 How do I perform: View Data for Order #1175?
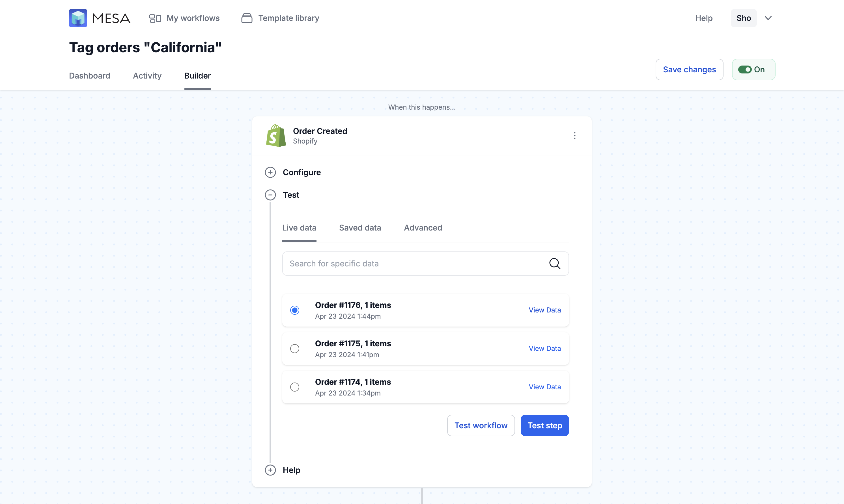point(544,348)
